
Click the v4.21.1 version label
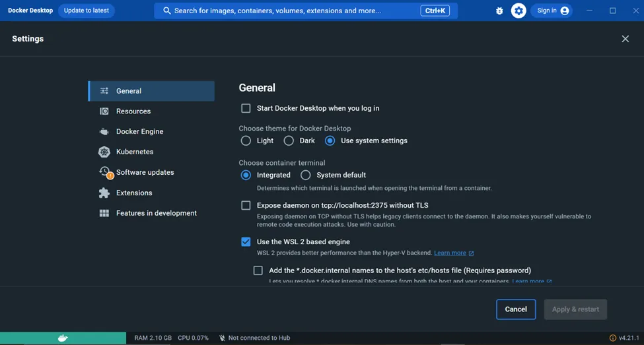[629, 338]
